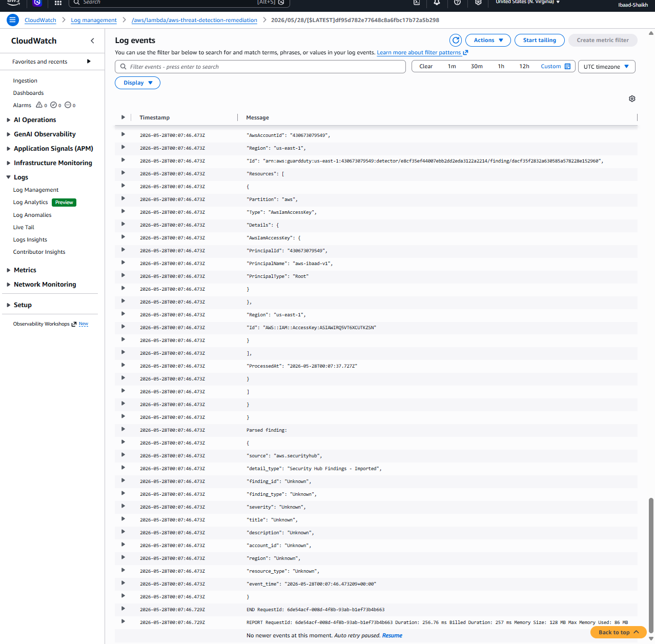Open CloudShell icon in top bar
The width and height of the screenshot is (655, 644).
(x=417, y=2)
